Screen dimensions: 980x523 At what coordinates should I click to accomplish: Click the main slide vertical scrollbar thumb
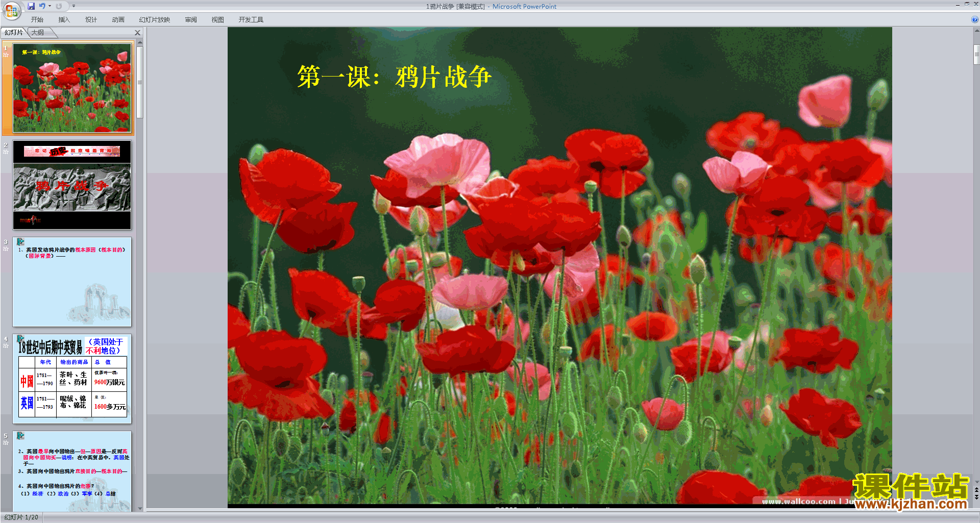[x=976, y=55]
